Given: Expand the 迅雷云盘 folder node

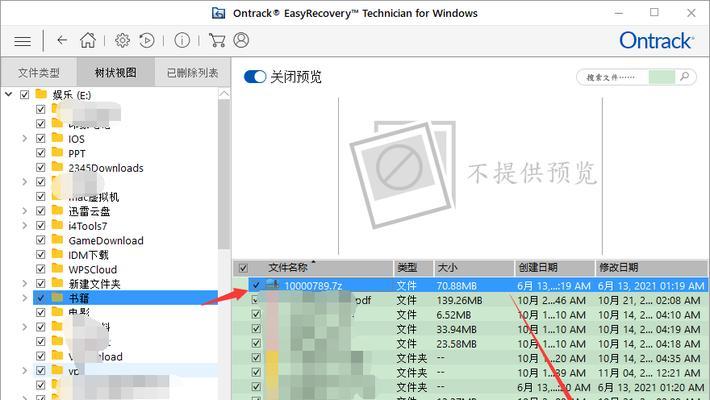Looking at the screenshot, I should coord(24,211).
